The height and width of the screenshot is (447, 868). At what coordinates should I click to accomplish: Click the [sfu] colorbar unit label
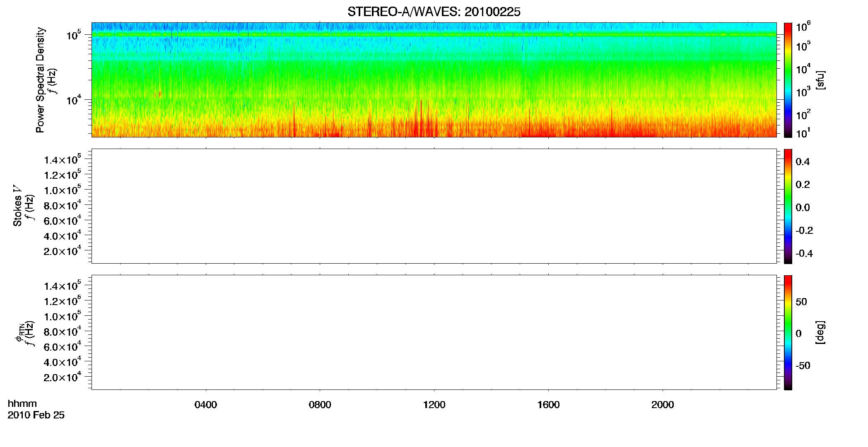pyautogui.click(x=820, y=80)
